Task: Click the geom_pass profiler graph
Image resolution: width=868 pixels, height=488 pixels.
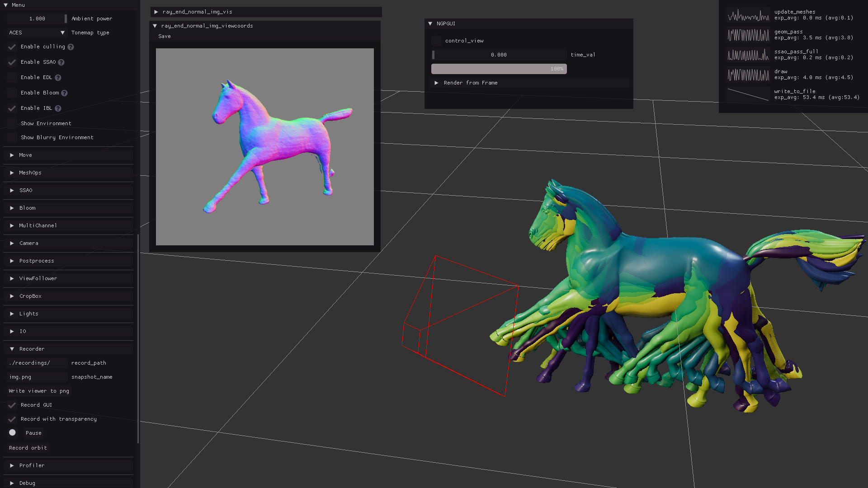Action: 748,35
